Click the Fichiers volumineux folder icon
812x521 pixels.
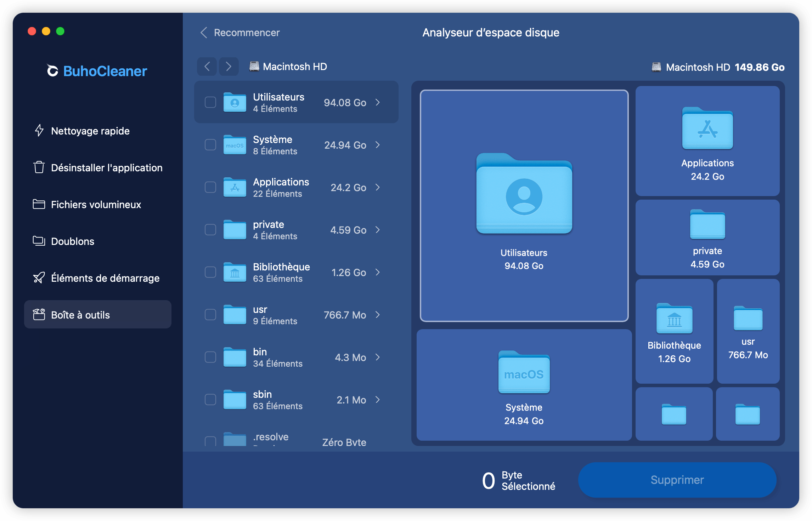tap(39, 204)
